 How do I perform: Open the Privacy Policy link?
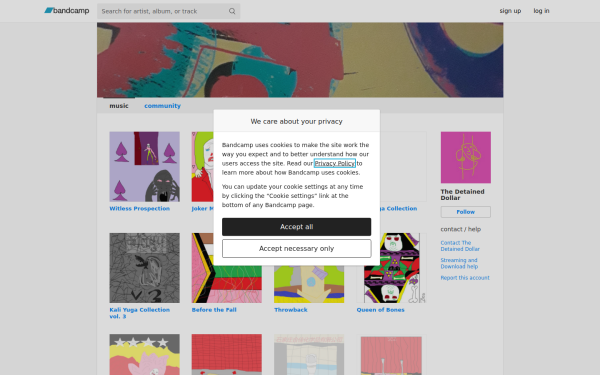pos(335,163)
